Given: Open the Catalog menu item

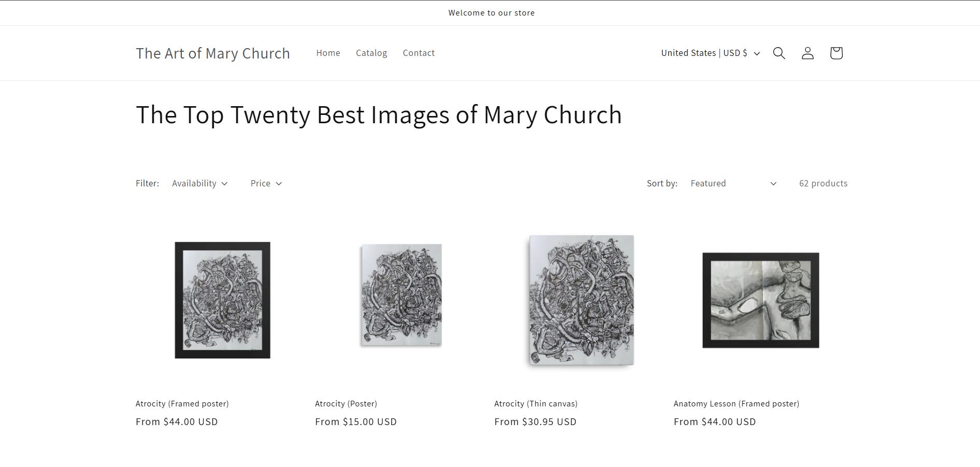Looking at the screenshot, I should pyautogui.click(x=371, y=53).
